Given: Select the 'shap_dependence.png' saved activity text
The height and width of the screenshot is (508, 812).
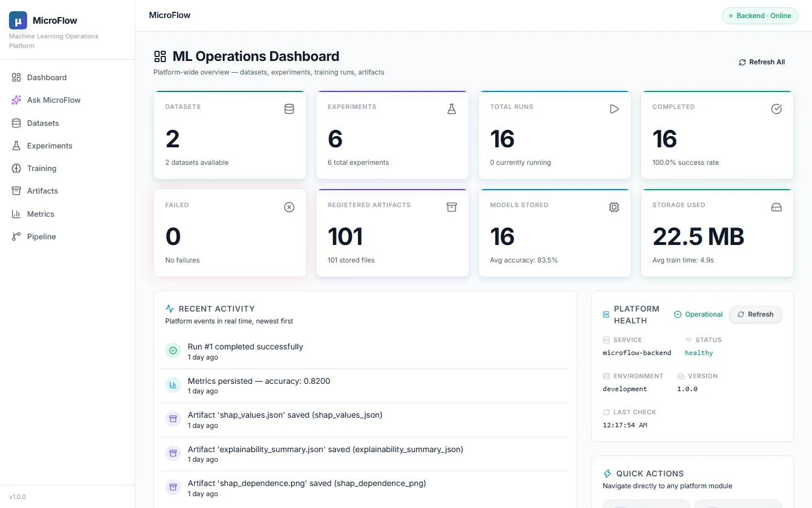Looking at the screenshot, I should [307, 483].
